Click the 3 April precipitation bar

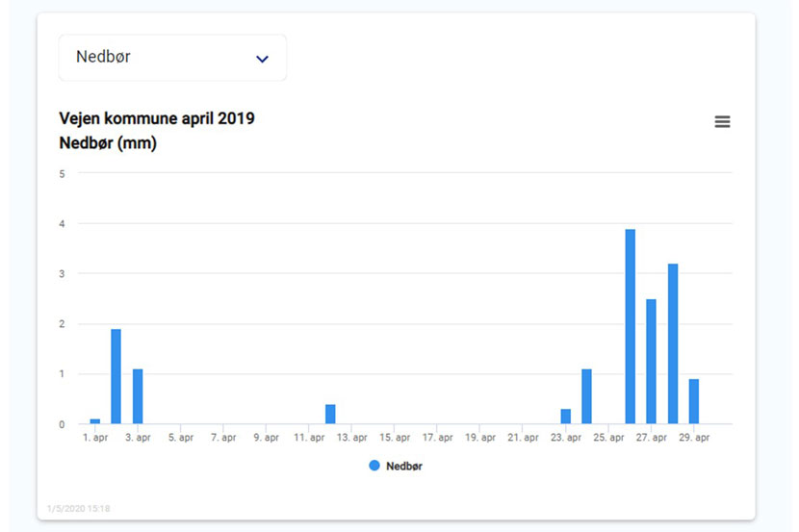pos(138,396)
